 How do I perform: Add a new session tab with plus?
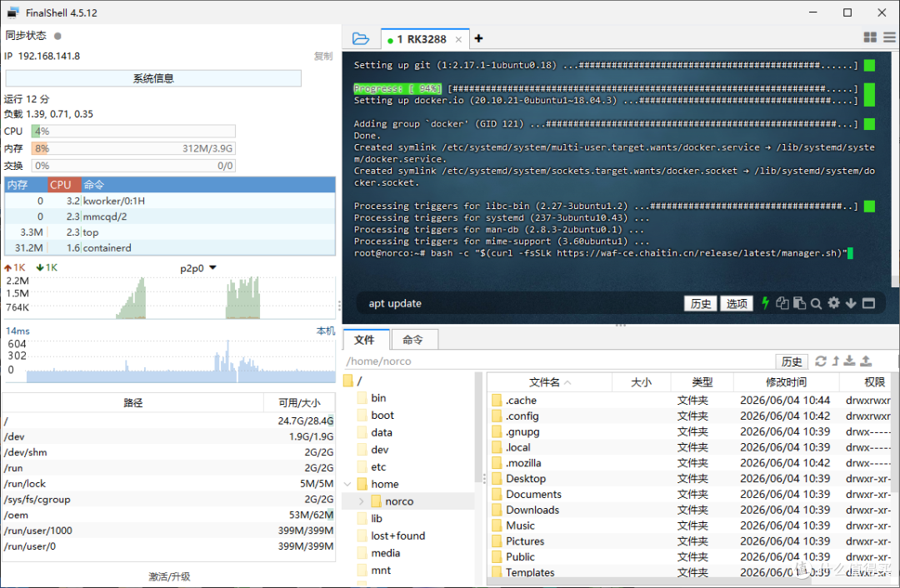click(x=478, y=38)
